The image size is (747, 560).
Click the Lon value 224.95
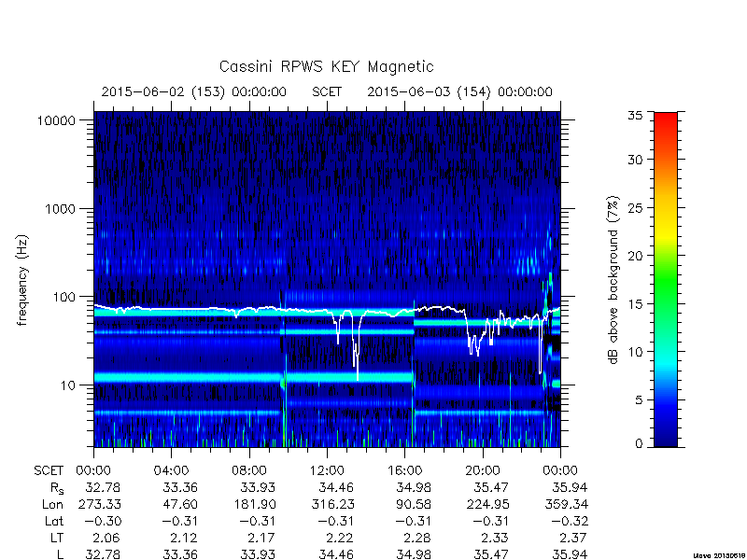(487, 504)
